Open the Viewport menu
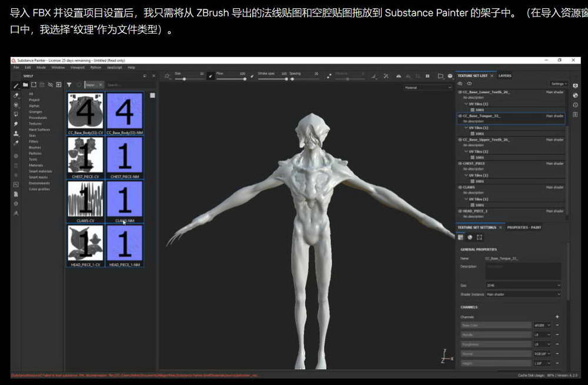Image resolution: width=588 pixels, height=385 pixels. (77, 68)
